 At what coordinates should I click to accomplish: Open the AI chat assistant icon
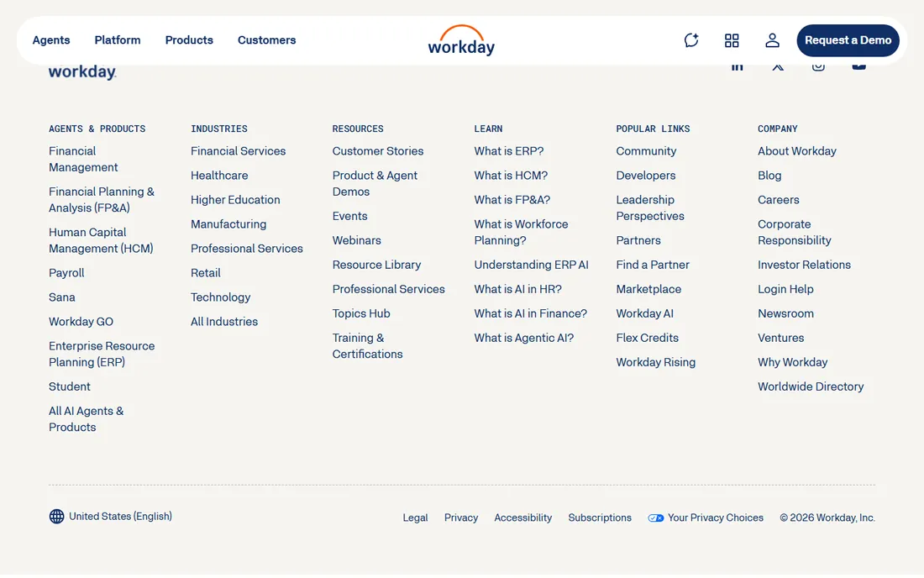[x=691, y=40]
